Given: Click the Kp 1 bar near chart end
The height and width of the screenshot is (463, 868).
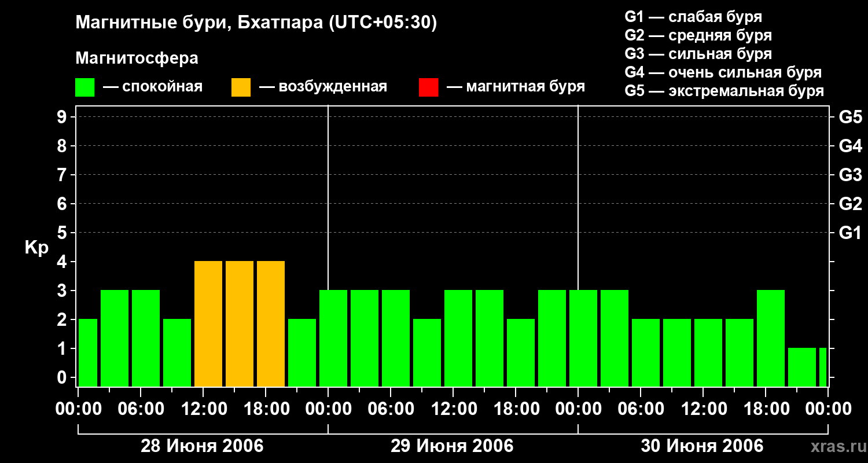Looking at the screenshot, I should point(802,367).
